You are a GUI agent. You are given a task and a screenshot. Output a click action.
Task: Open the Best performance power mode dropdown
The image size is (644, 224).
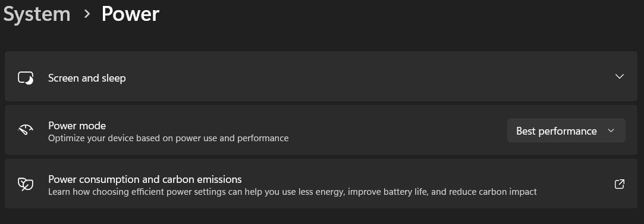pos(566,130)
